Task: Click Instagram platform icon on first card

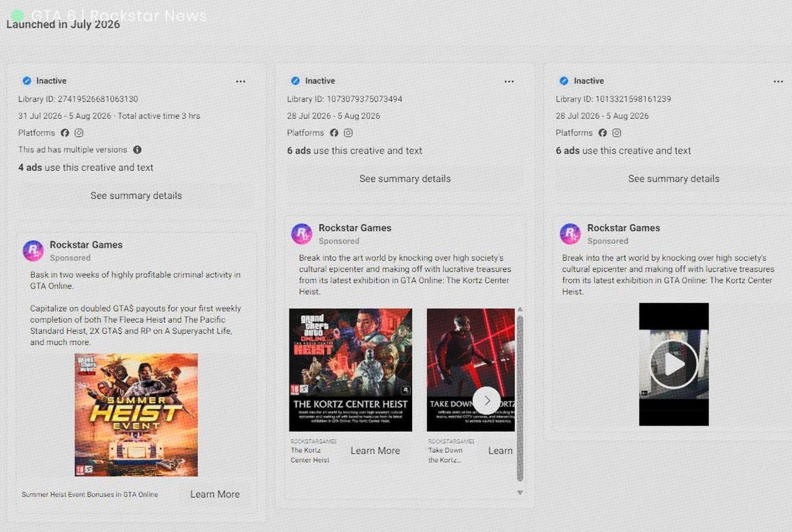Action: coord(79,132)
